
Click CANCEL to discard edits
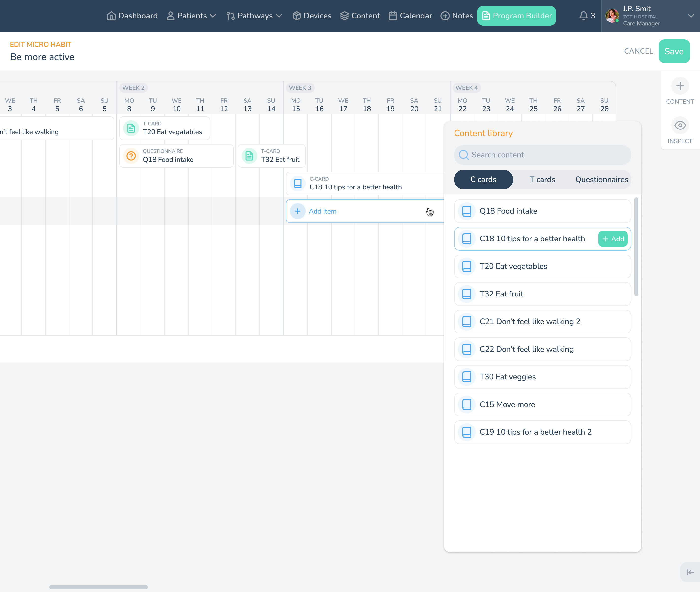pyautogui.click(x=638, y=51)
